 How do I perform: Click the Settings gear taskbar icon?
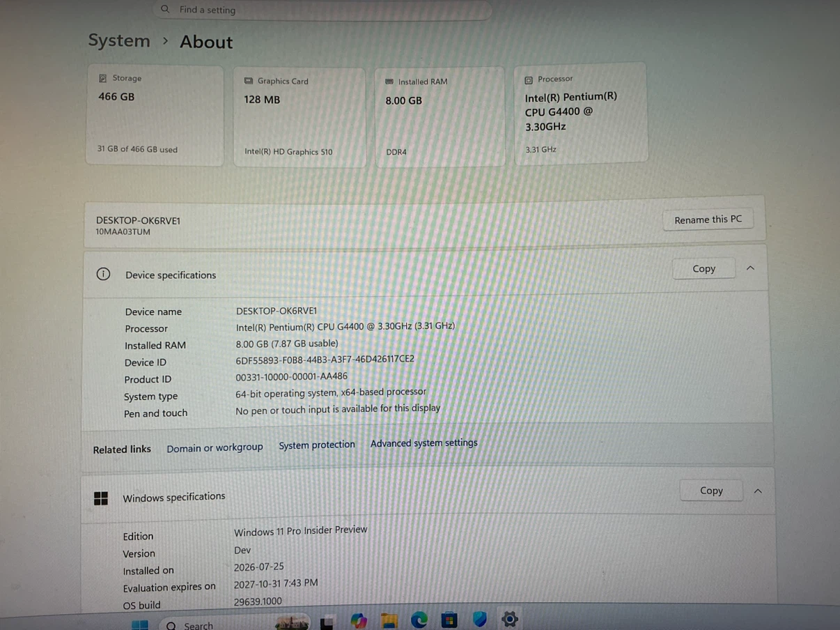[510, 618]
